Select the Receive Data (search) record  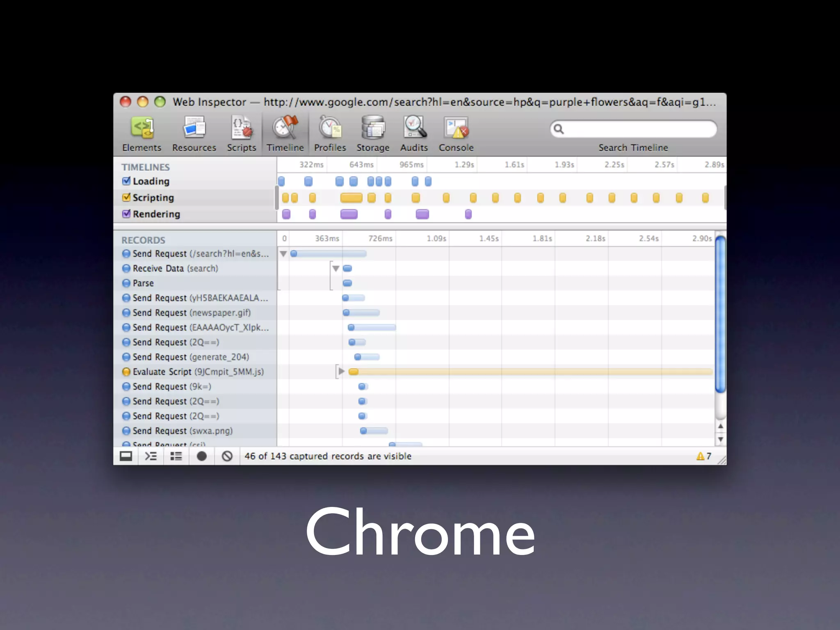click(195, 269)
